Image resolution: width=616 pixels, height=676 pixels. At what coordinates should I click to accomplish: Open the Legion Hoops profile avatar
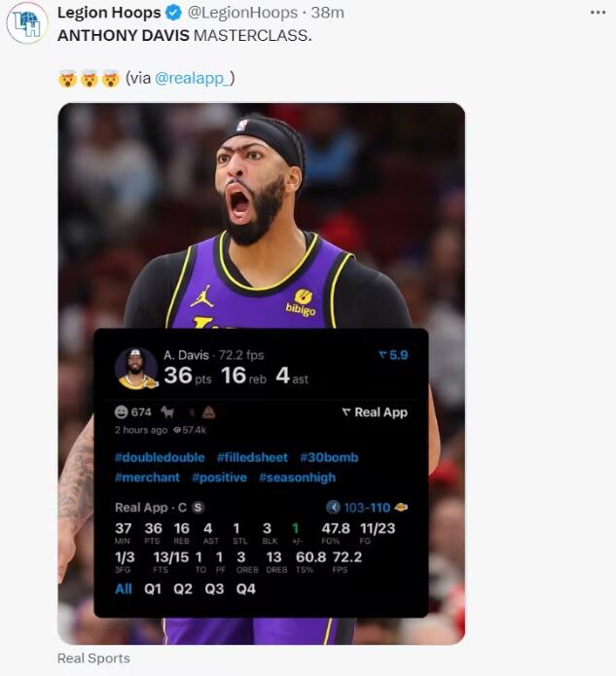coord(26,22)
